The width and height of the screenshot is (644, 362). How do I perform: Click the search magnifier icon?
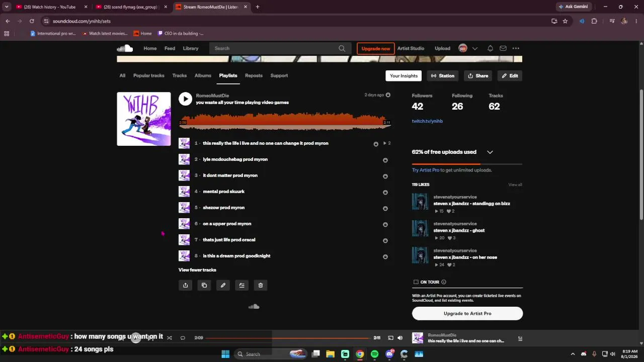(342, 48)
